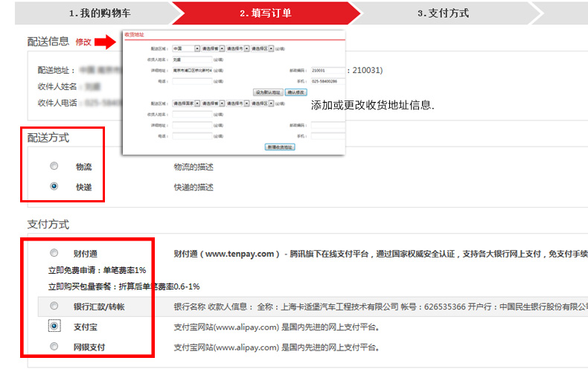This screenshot has height=378, width=588.
Task: Click the 支付方式 section heading
Action: pyautogui.click(x=48, y=224)
